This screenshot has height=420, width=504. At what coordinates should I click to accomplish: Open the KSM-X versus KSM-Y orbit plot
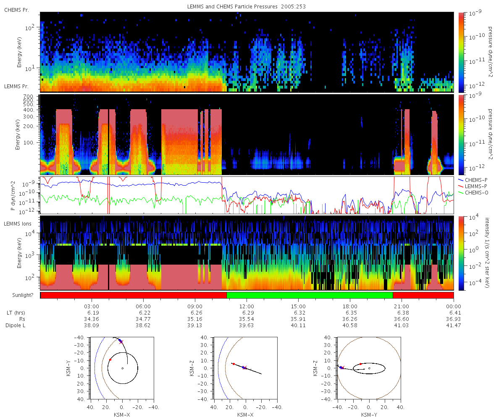click(x=122, y=367)
